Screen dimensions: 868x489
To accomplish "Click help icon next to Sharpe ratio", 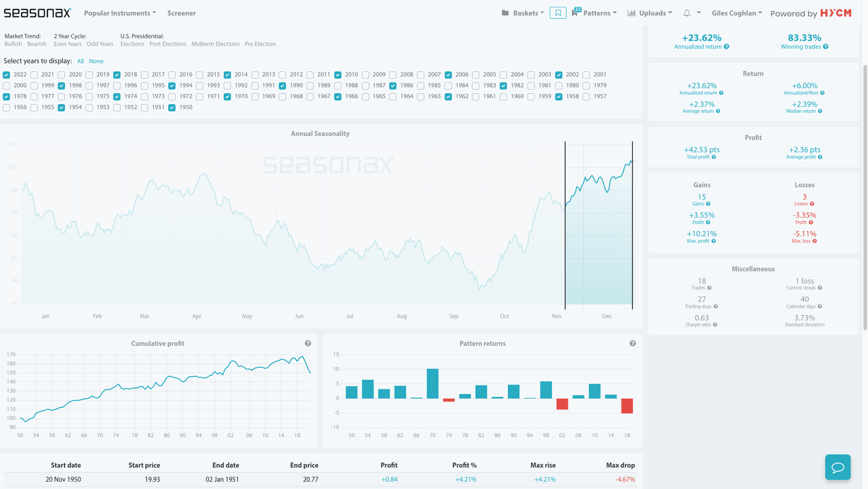I will [715, 325].
